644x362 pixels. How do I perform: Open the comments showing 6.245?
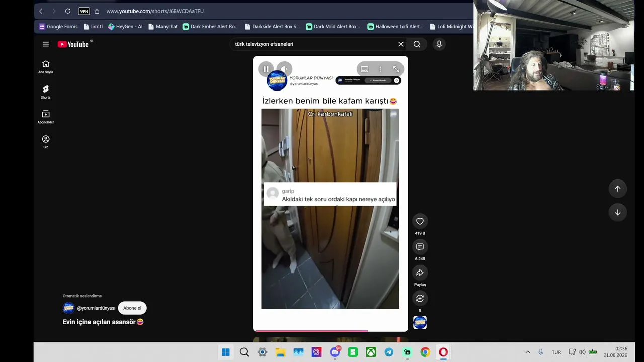pyautogui.click(x=420, y=247)
